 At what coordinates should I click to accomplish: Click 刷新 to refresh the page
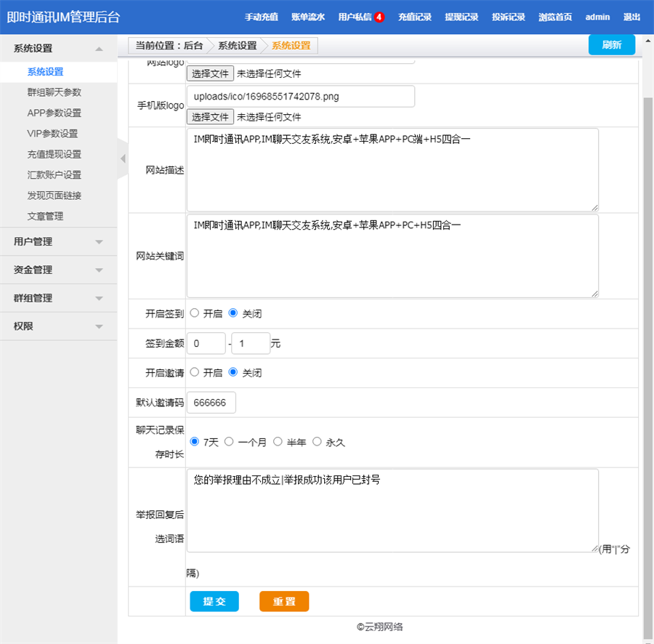coord(613,44)
